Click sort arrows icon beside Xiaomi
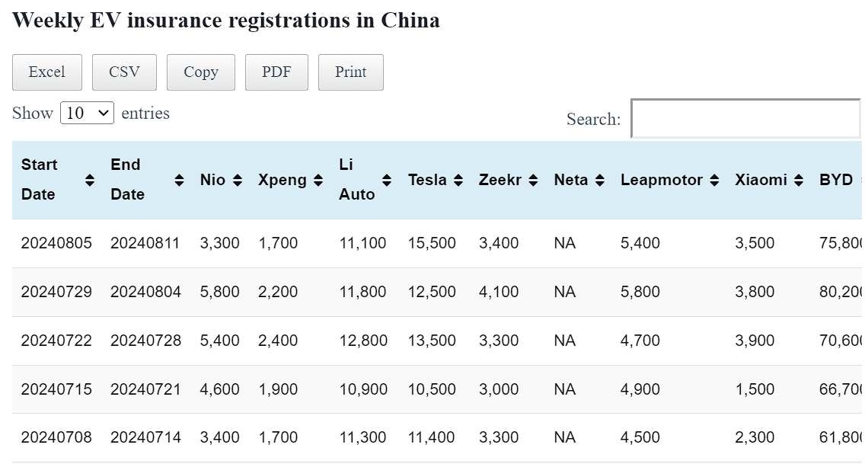This screenshot has height=464, width=868. [798, 181]
